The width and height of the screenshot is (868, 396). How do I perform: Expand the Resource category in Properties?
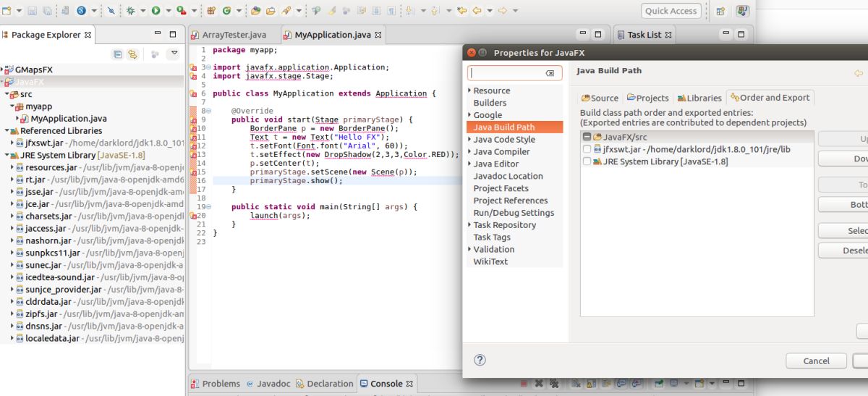[469, 90]
